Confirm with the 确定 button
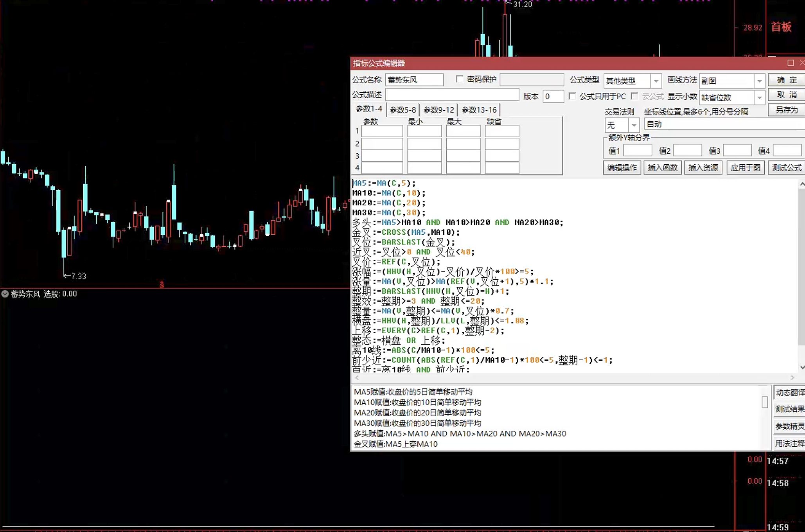Screen dimensions: 805x532 point(787,80)
